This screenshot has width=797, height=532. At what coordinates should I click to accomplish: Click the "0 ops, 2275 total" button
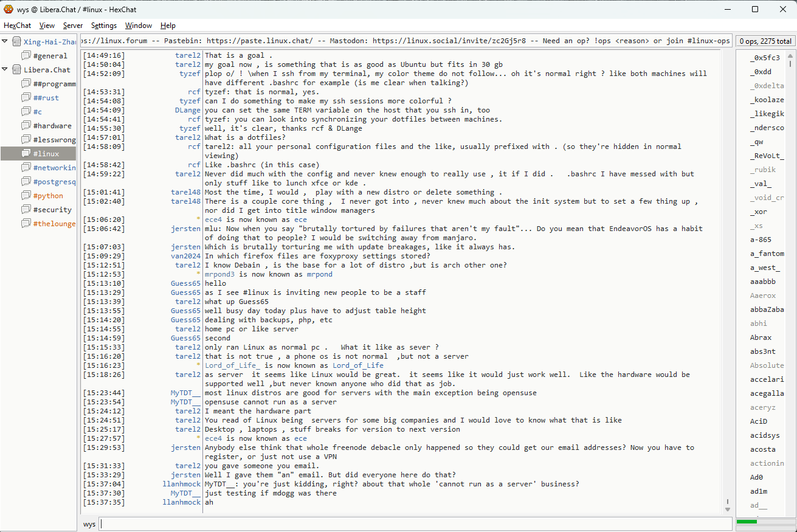[765, 41]
